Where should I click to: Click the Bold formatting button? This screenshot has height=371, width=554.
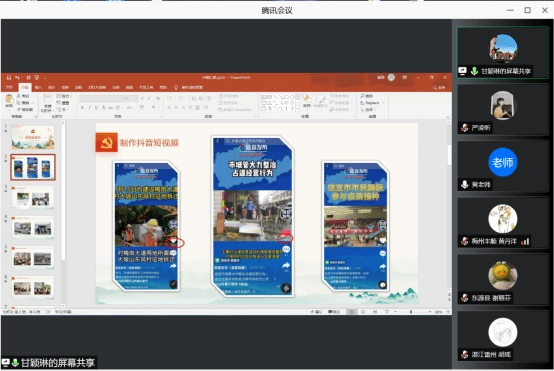coord(82,107)
